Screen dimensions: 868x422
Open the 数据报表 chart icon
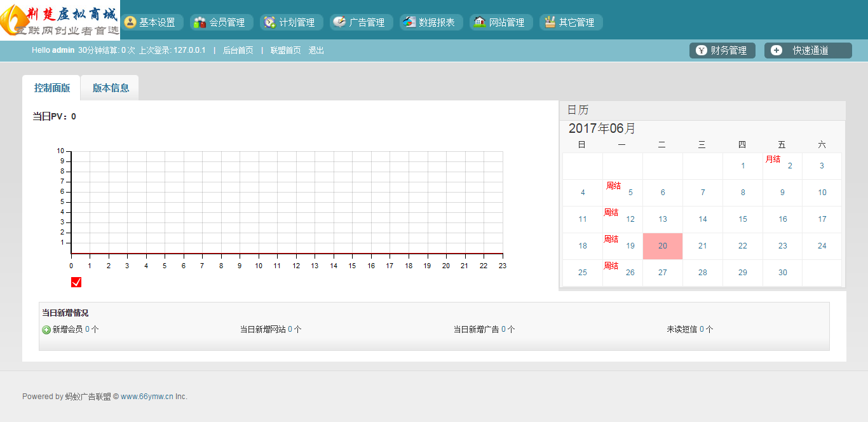pyautogui.click(x=409, y=22)
